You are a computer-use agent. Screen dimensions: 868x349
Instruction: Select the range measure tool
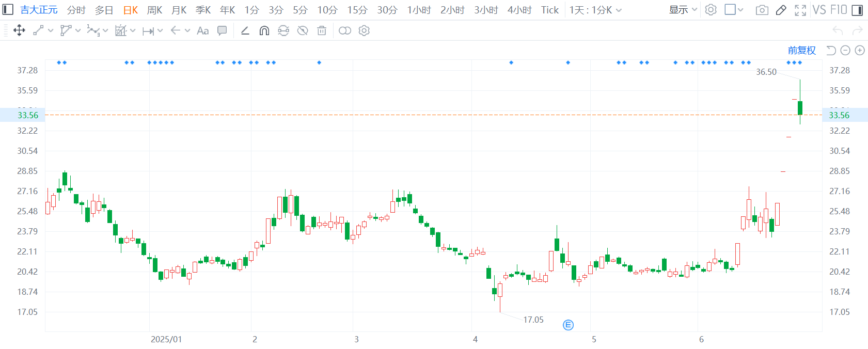[x=148, y=31]
